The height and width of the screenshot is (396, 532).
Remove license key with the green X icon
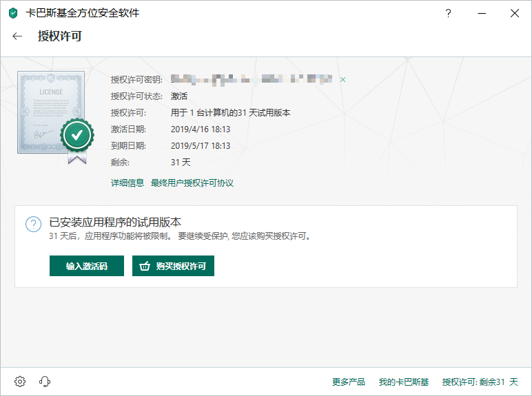342,80
